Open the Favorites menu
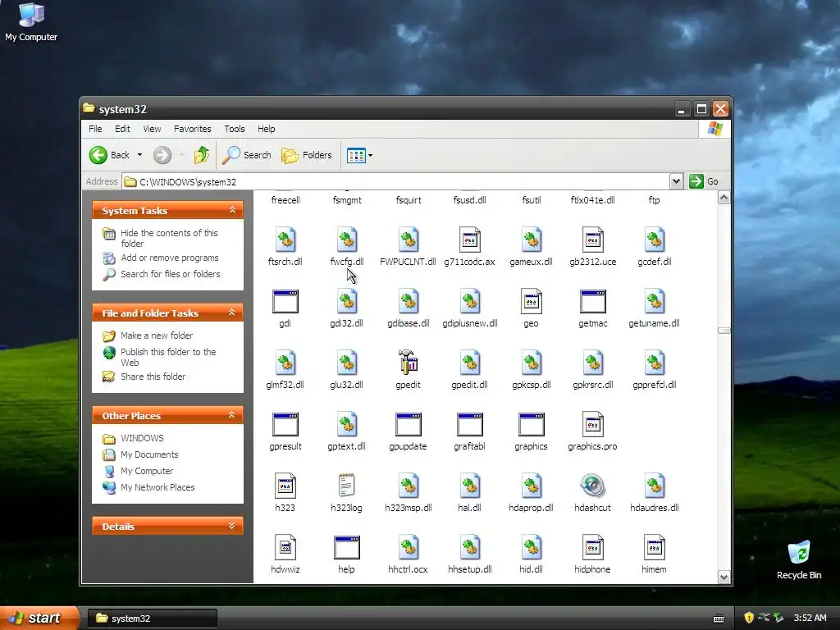Image resolution: width=840 pixels, height=630 pixels. tap(192, 129)
